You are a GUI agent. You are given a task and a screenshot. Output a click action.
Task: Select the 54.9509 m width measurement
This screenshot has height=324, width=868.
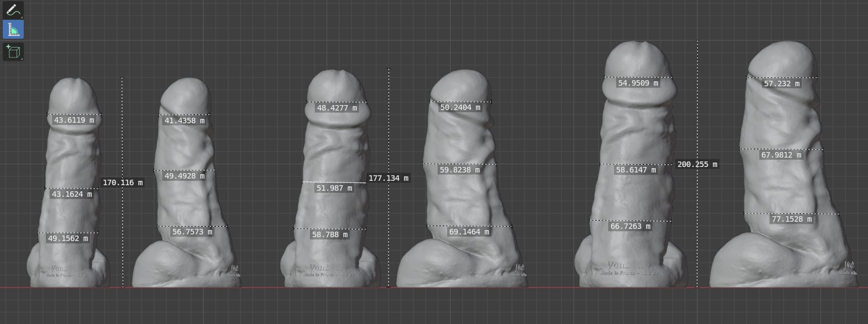[638, 83]
